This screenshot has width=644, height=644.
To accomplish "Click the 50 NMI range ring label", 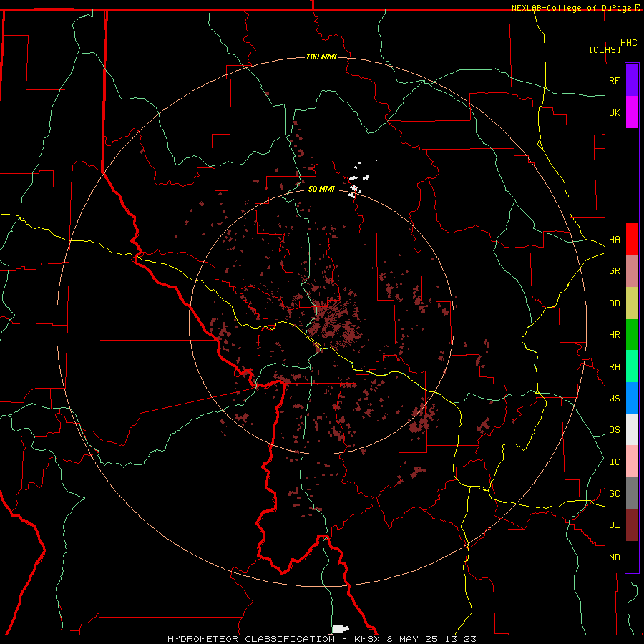I will [321, 189].
